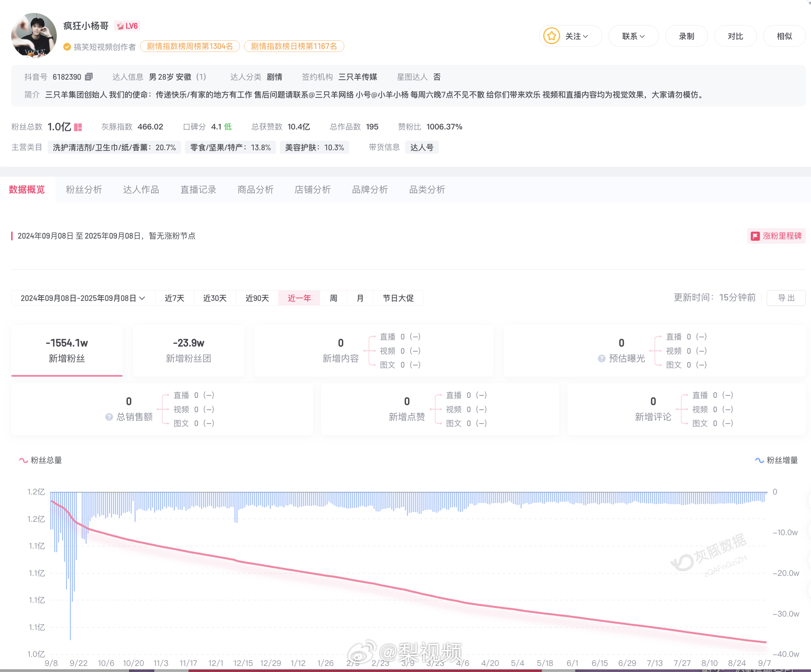Click 洗护清洁剂 category tag
The width and height of the screenshot is (811, 672).
(x=114, y=147)
